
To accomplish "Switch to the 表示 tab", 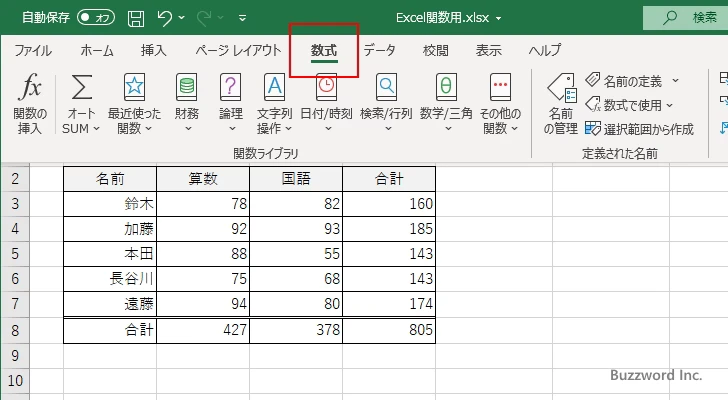I will click(488, 50).
